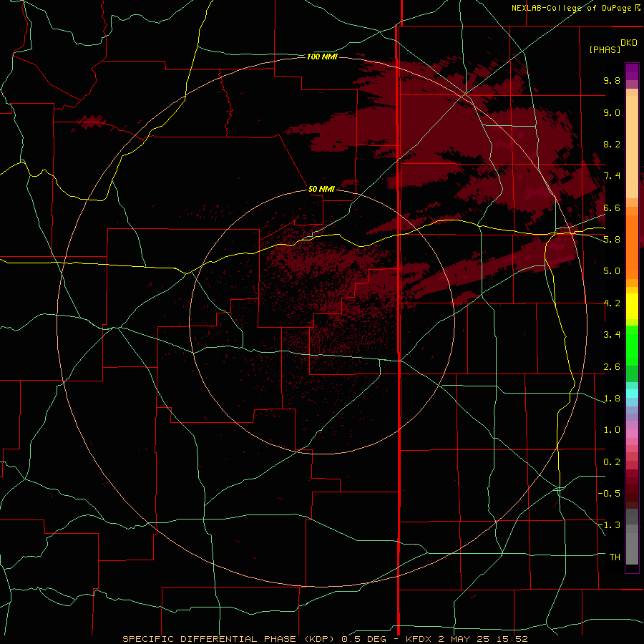
Task: Click the 6.6 legend value
Action: [612, 208]
